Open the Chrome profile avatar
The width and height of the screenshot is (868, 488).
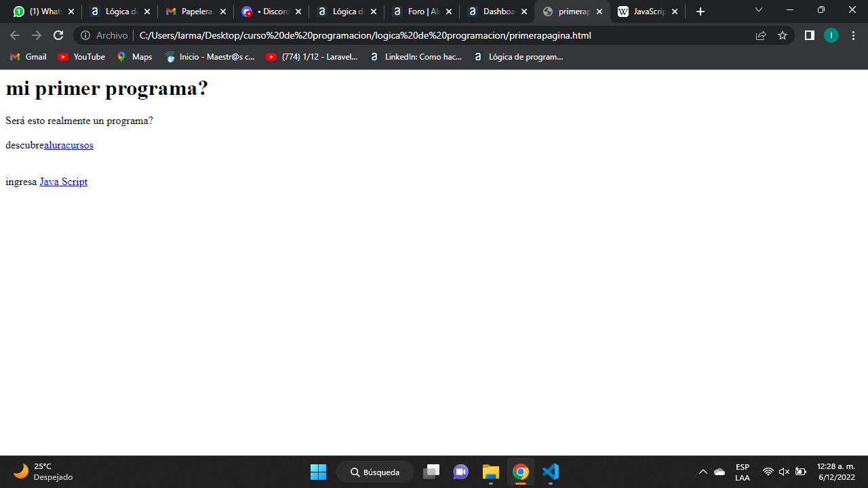[x=831, y=35]
